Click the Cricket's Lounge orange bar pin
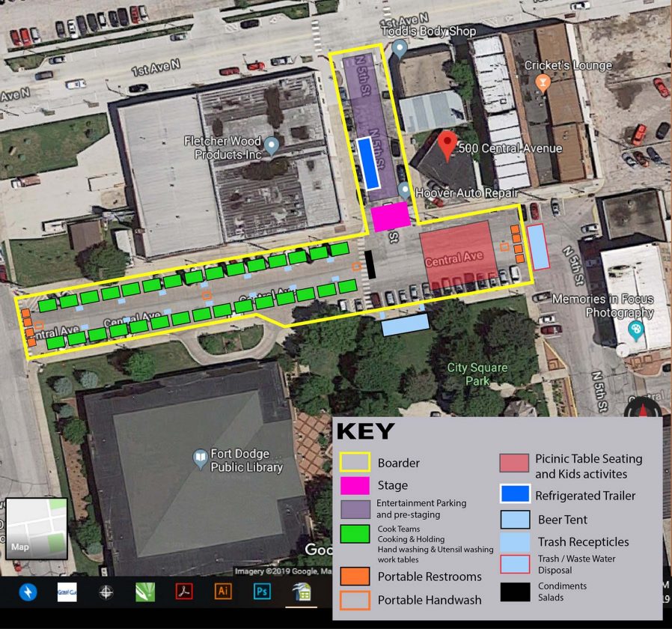 (543, 83)
